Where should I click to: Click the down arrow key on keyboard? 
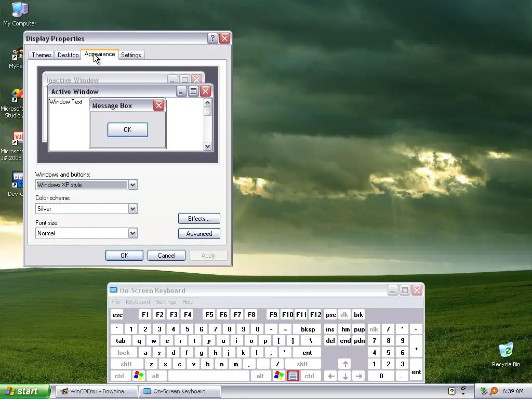pyautogui.click(x=345, y=376)
